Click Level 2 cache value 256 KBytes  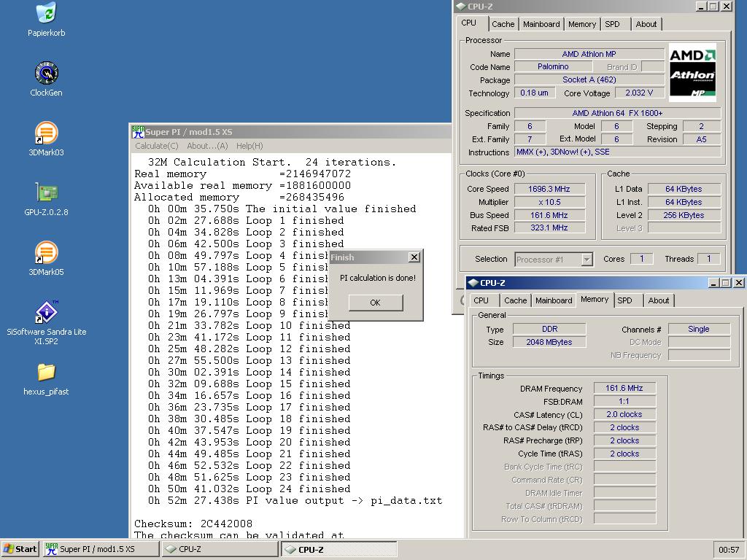(x=684, y=215)
